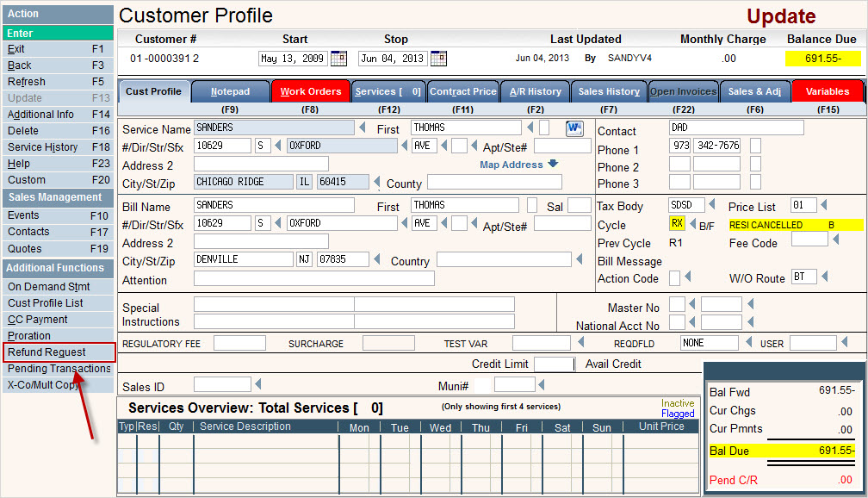
Task: Tick the Action Code box
Action: [674, 277]
